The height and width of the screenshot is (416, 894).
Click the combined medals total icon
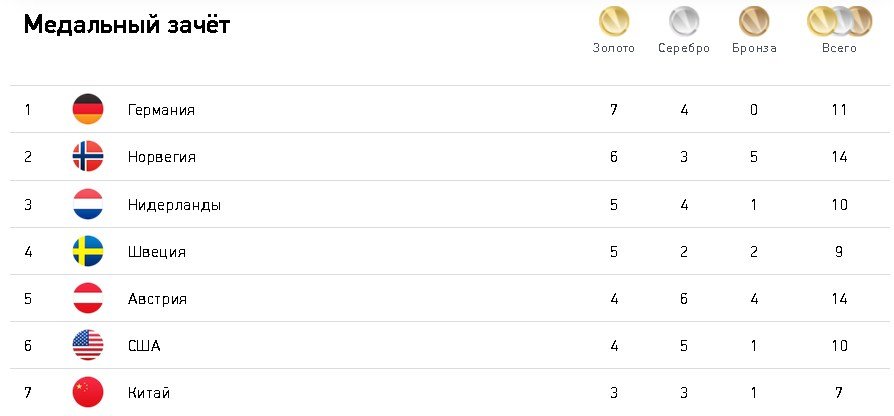(x=839, y=21)
